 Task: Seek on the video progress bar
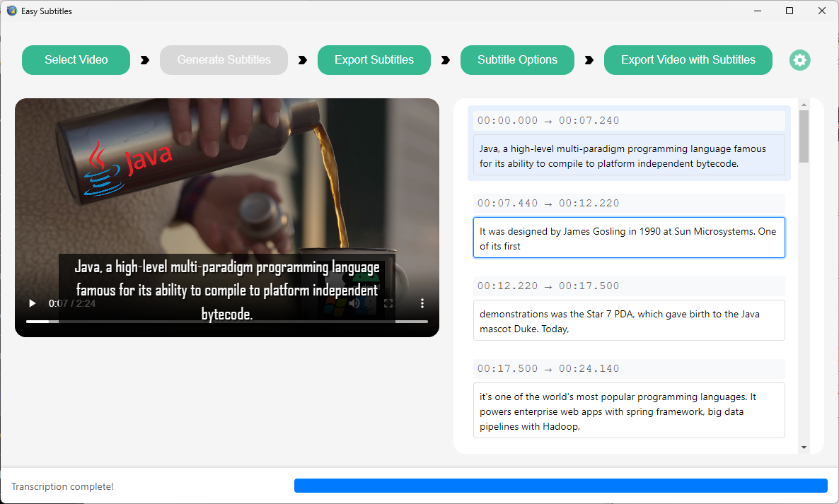[227, 322]
